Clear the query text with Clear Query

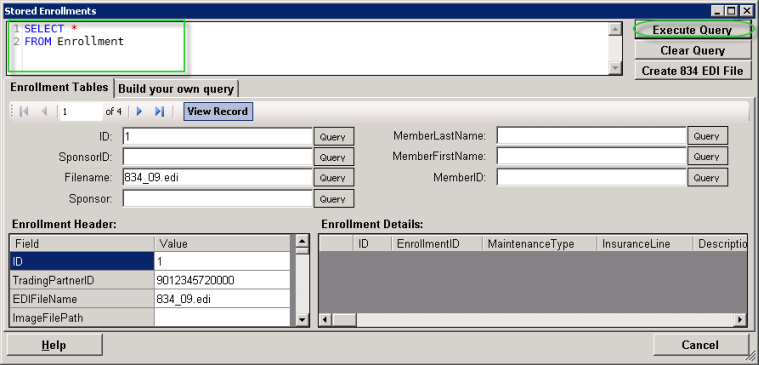tap(692, 50)
